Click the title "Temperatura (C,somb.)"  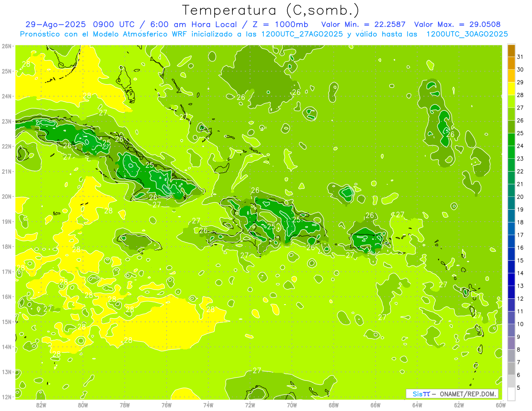[x=271, y=10]
